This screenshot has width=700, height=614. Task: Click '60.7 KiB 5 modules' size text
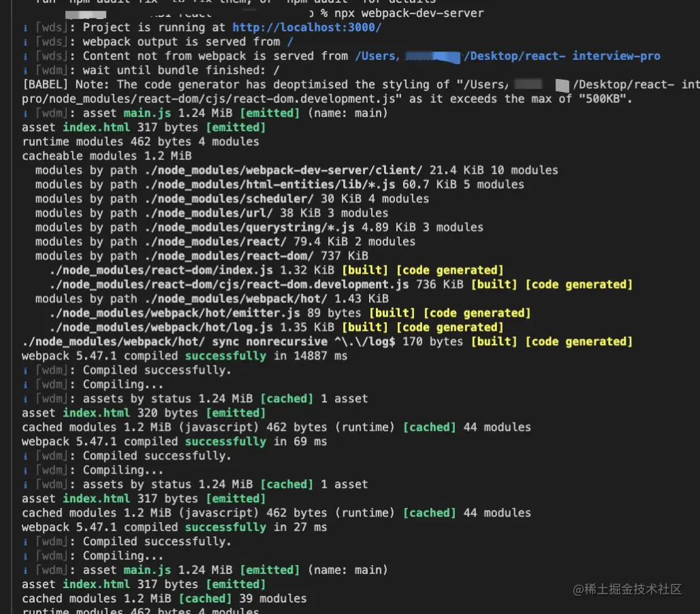tap(464, 184)
